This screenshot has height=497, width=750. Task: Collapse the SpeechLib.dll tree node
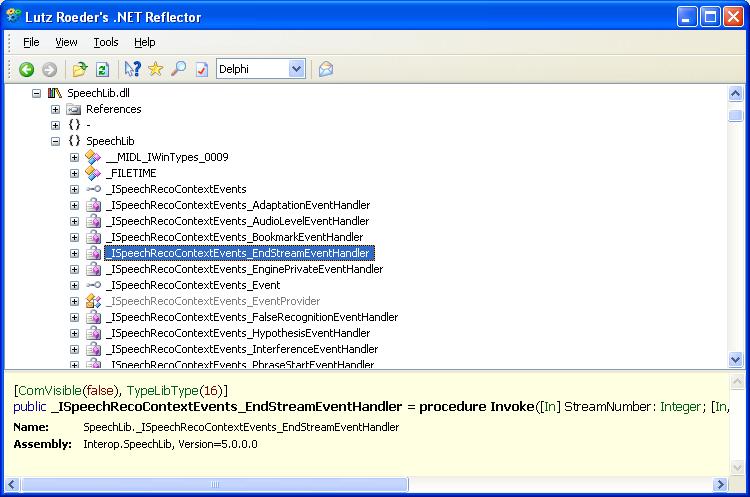(37, 93)
